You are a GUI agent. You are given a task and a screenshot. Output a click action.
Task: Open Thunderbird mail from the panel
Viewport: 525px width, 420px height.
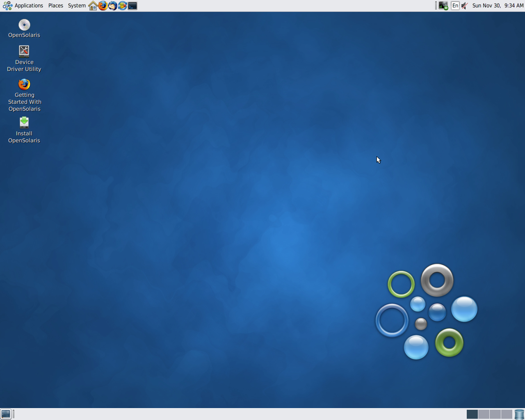(112, 6)
